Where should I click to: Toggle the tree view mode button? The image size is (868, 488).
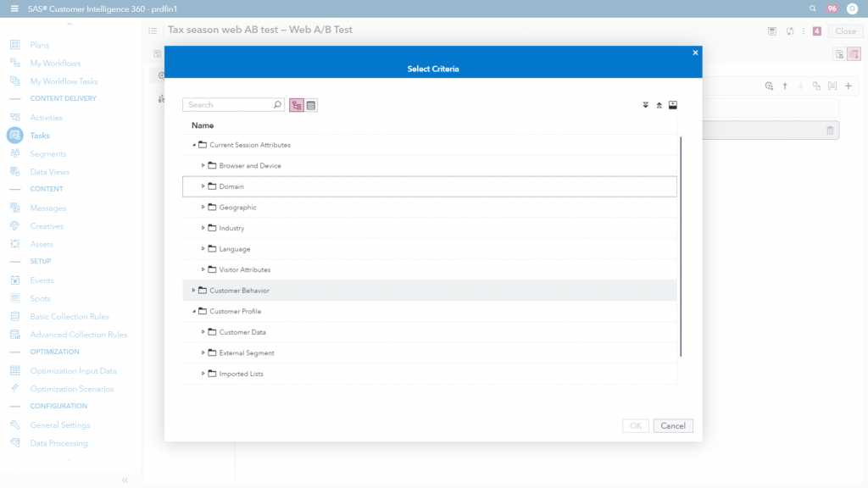pos(296,104)
